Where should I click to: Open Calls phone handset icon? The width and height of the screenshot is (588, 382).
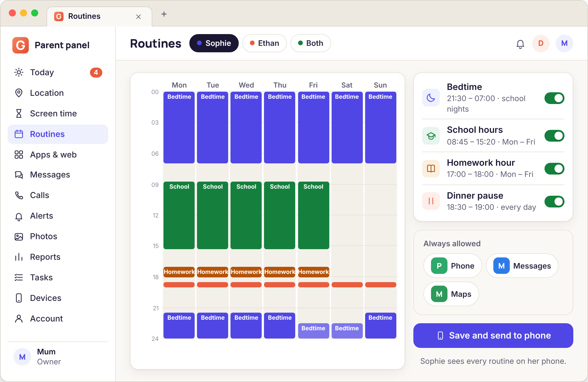click(x=19, y=195)
